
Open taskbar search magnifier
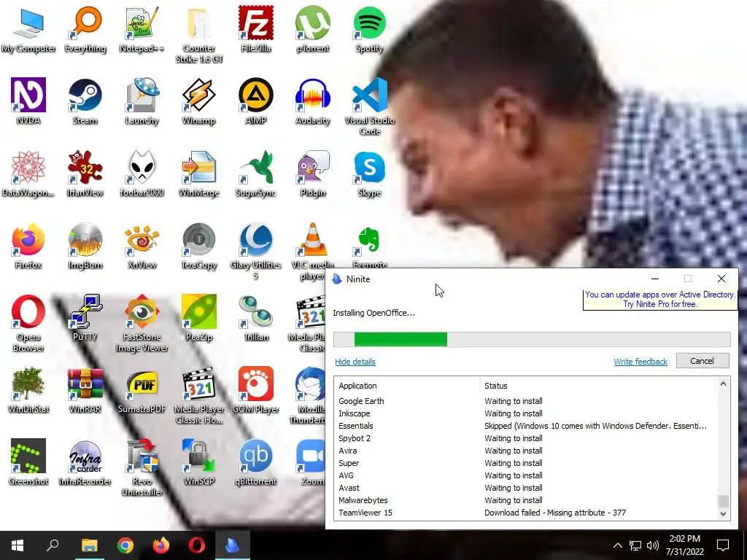[53, 545]
